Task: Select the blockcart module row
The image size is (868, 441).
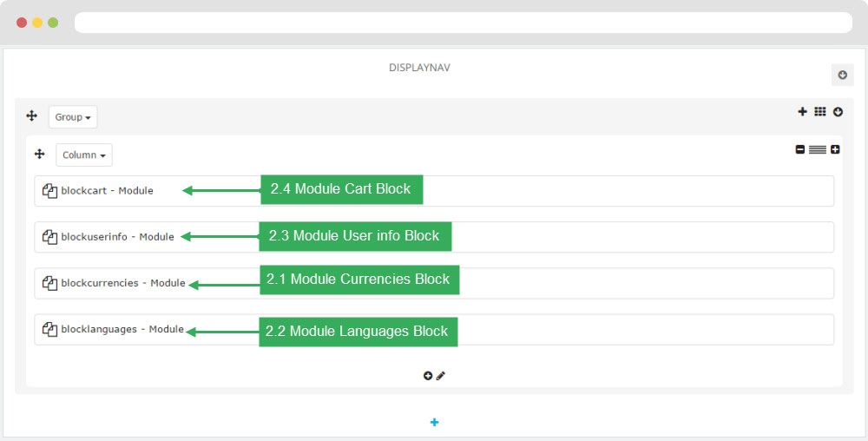Action: tap(434, 191)
